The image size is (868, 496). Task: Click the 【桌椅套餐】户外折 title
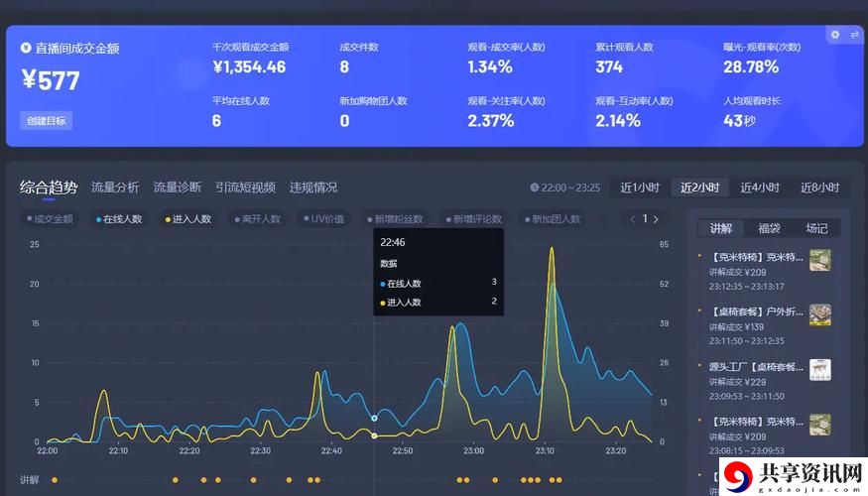[756, 311]
